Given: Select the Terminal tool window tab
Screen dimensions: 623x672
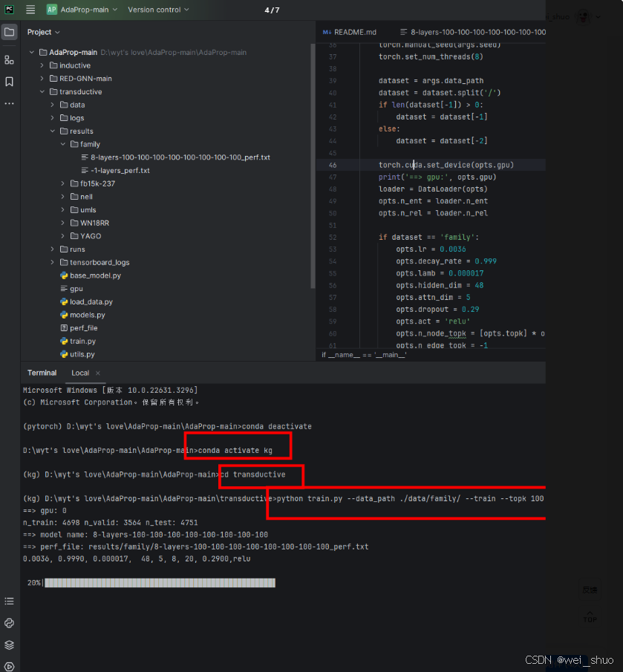Looking at the screenshot, I should point(42,373).
